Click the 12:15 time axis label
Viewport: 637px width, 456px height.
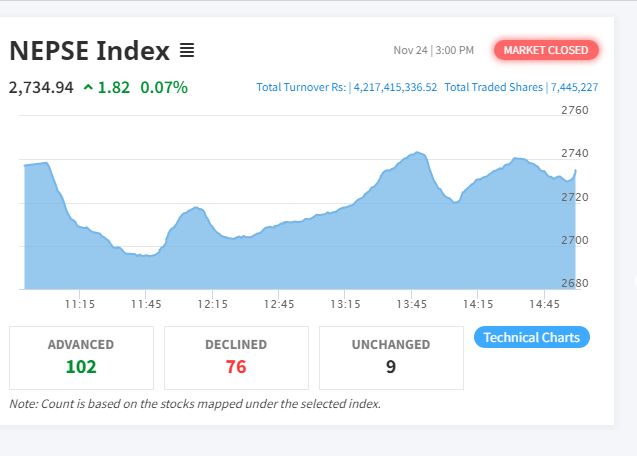pos(212,304)
